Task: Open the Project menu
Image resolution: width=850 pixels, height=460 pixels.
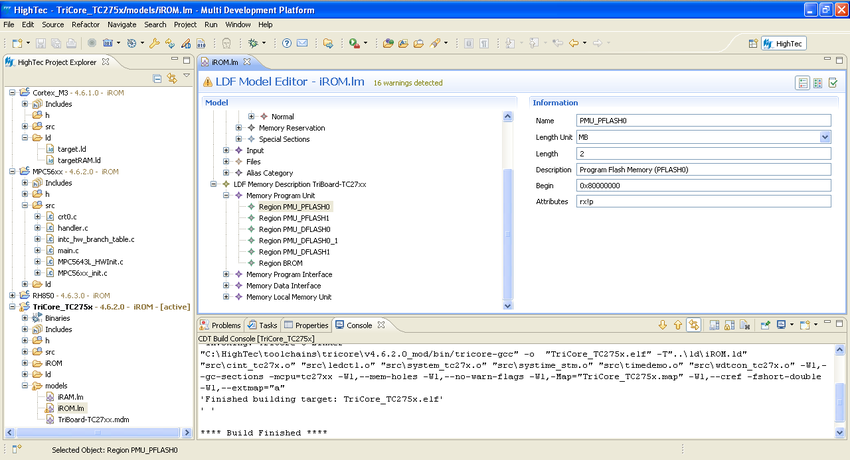Action: pos(185,24)
